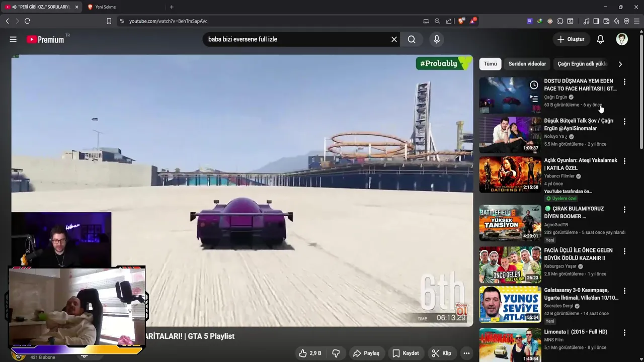
Task: Open the browser main menu
Action: click(x=636, y=21)
